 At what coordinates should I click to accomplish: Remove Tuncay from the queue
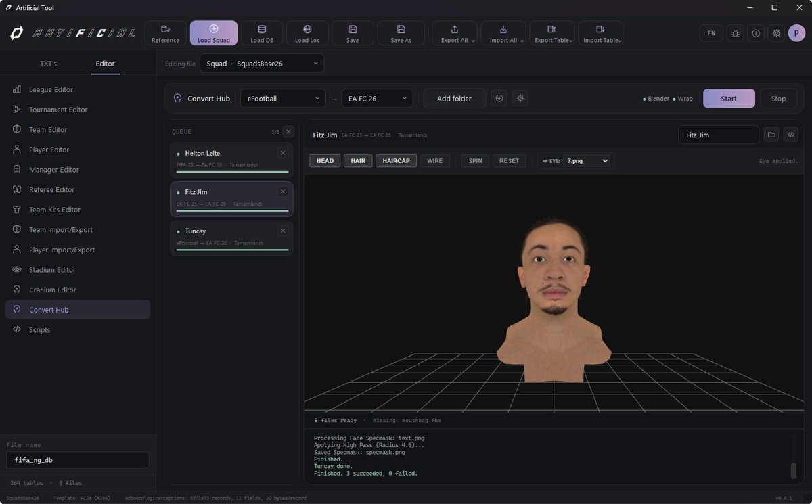pos(283,231)
